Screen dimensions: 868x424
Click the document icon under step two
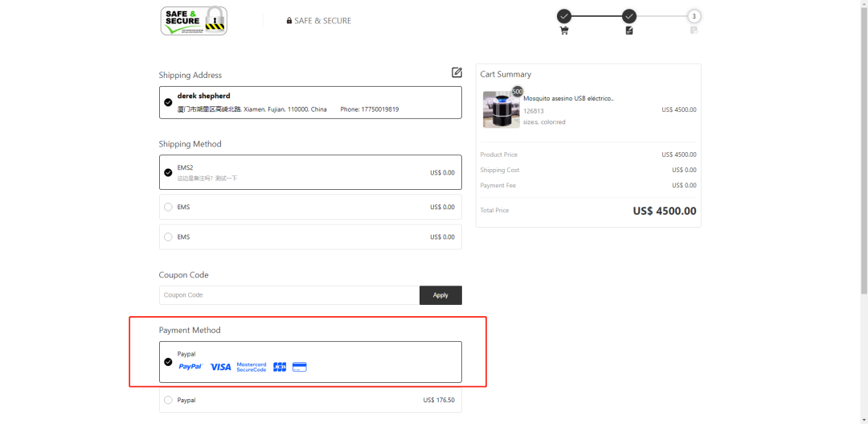tap(628, 31)
